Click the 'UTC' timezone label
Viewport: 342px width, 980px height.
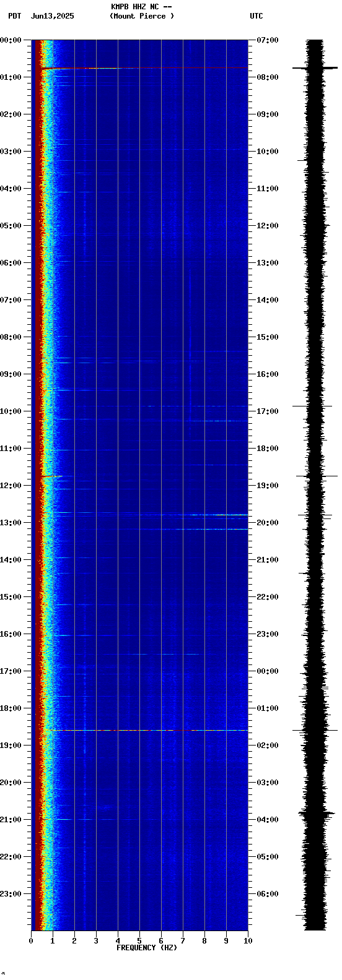pos(256,16)
